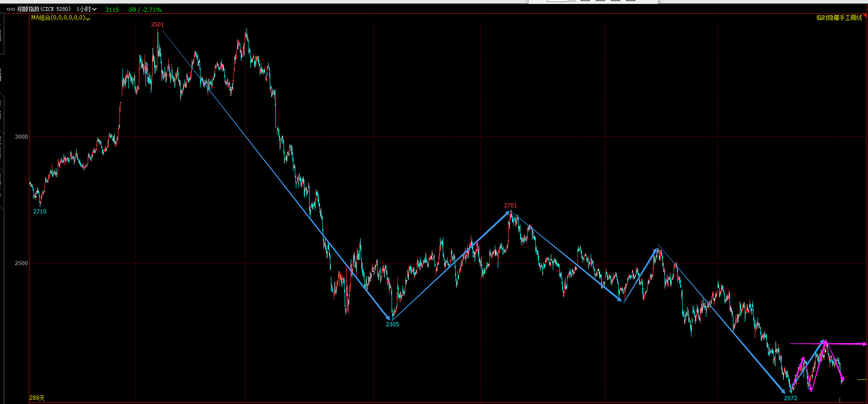Click the -59 / -2.71% change figure
This screenshot has height=404, width=868.
coord(145,10)
